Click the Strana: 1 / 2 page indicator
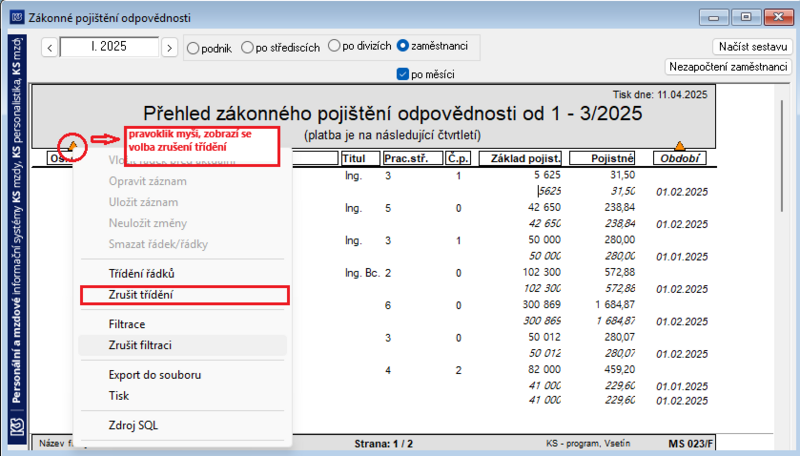 (384, 444)
